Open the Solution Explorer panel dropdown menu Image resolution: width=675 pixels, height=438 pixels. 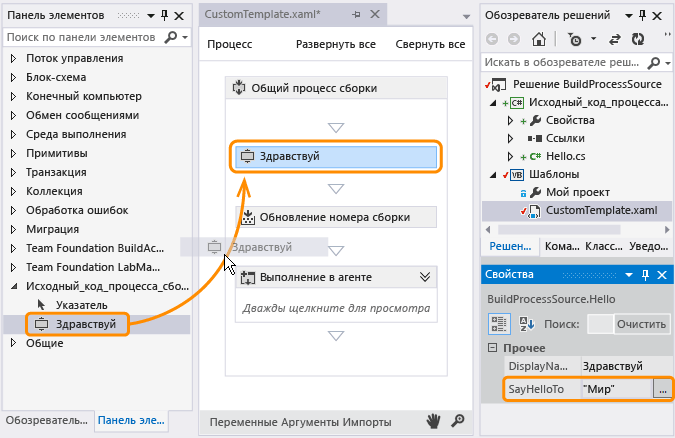(x=629, y=16)
